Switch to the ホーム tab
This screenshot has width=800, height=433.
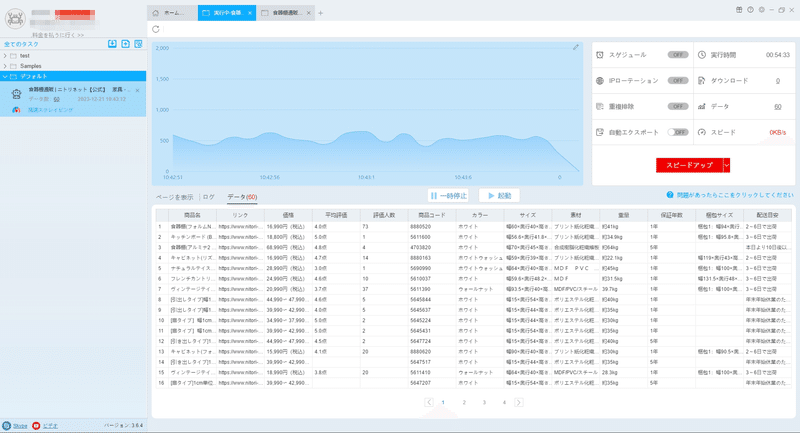(172, 13)
